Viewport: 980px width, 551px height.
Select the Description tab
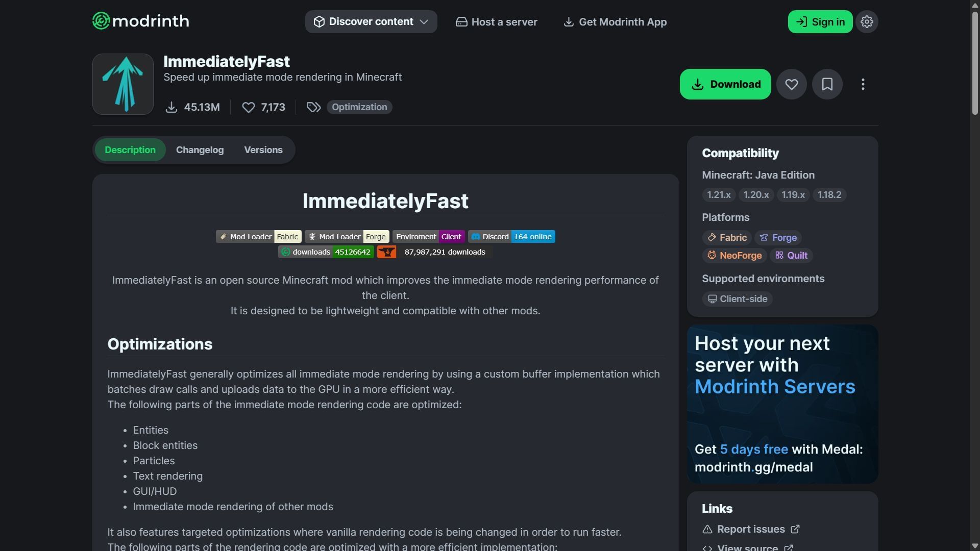point(130,150)
